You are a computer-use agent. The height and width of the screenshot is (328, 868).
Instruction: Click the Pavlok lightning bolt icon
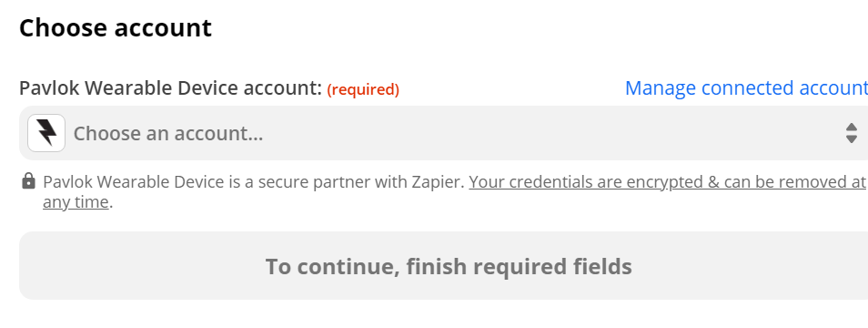[x=46, y=133]
